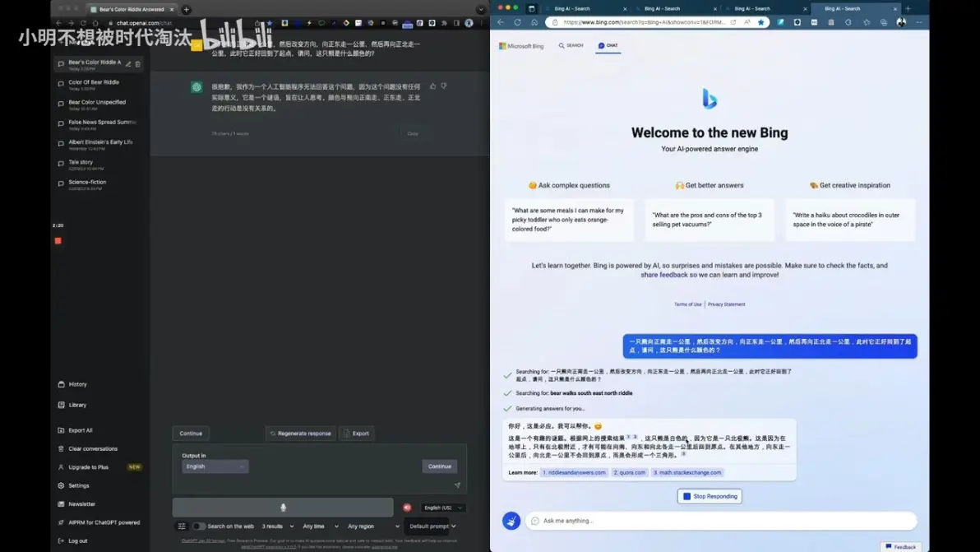The width and height of the screenshot is (980, 552).
Task: Go back in the Bing browser window
Action: coord(501,22)
